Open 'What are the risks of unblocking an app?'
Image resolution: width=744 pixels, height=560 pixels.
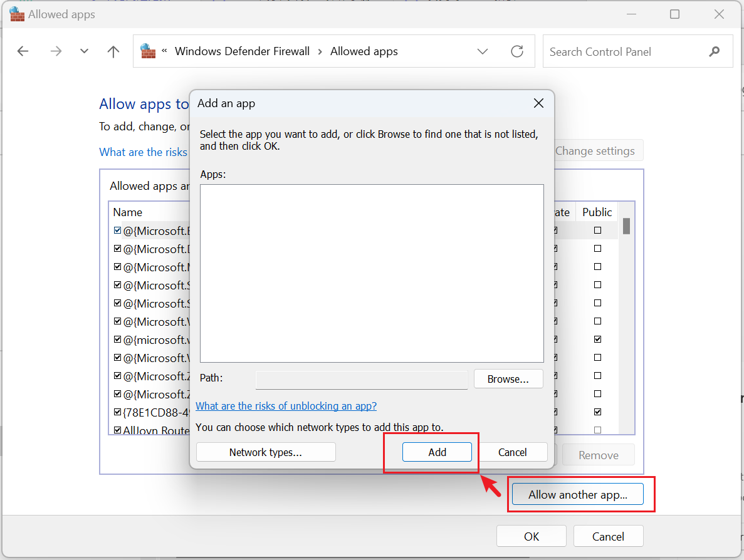point(286,406)
